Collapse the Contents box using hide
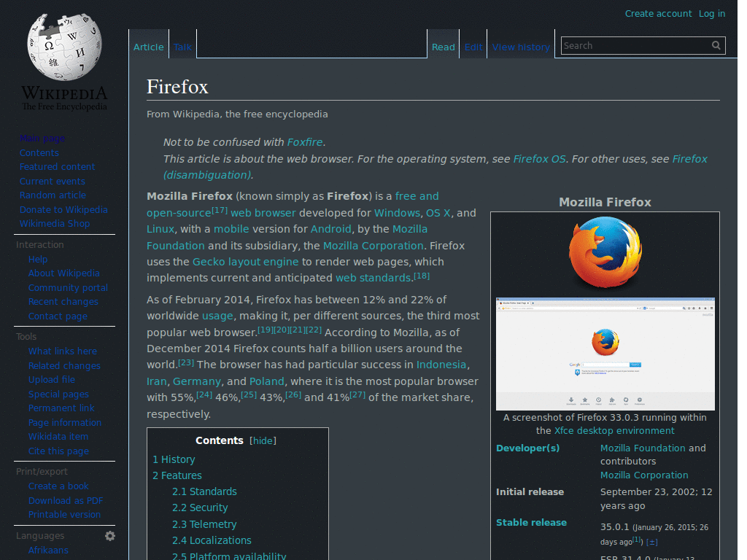The height and width of the screenshot is (560, 747). click(263, 440)
